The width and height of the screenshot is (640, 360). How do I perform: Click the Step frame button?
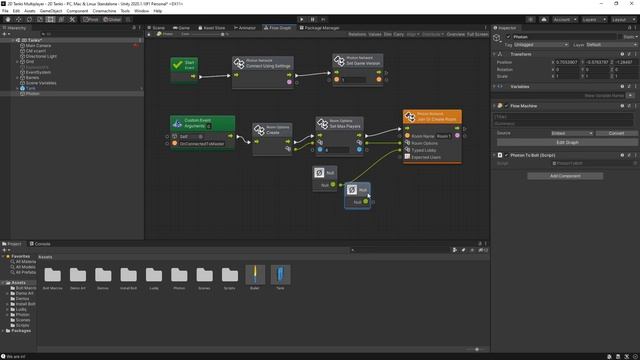coord(323,20)
